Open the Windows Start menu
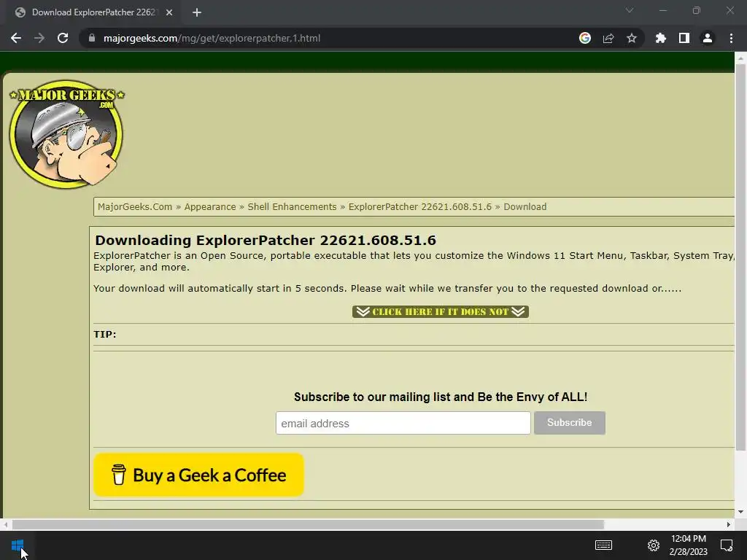 (x=18, y=545)
